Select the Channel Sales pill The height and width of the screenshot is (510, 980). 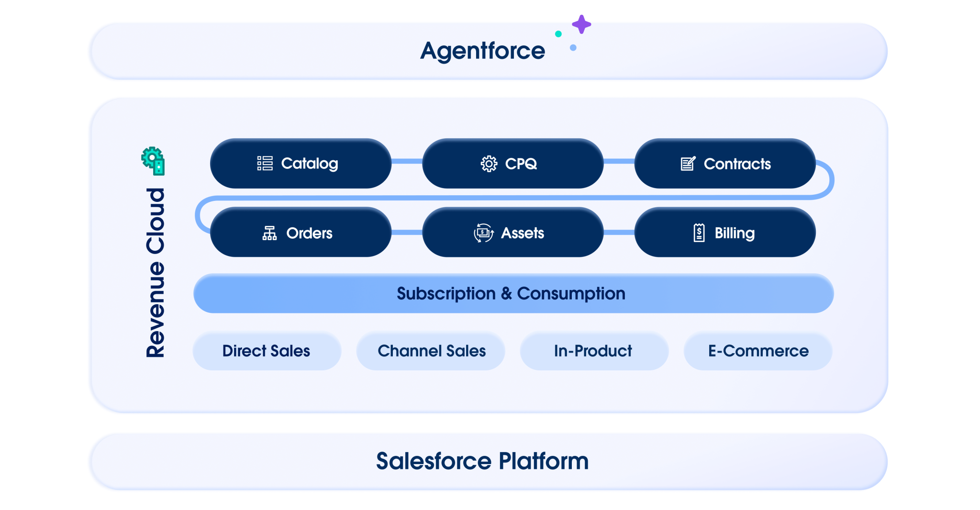[431, 351]
